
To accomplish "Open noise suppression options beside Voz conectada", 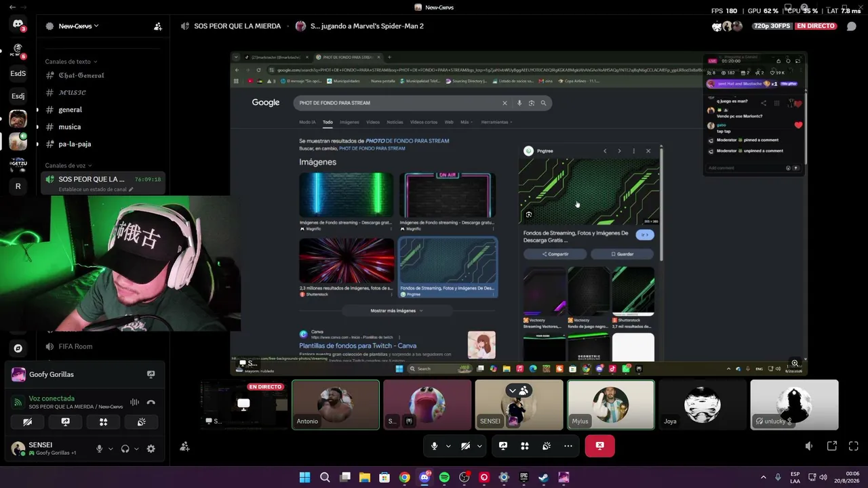I will click(134, 402).
